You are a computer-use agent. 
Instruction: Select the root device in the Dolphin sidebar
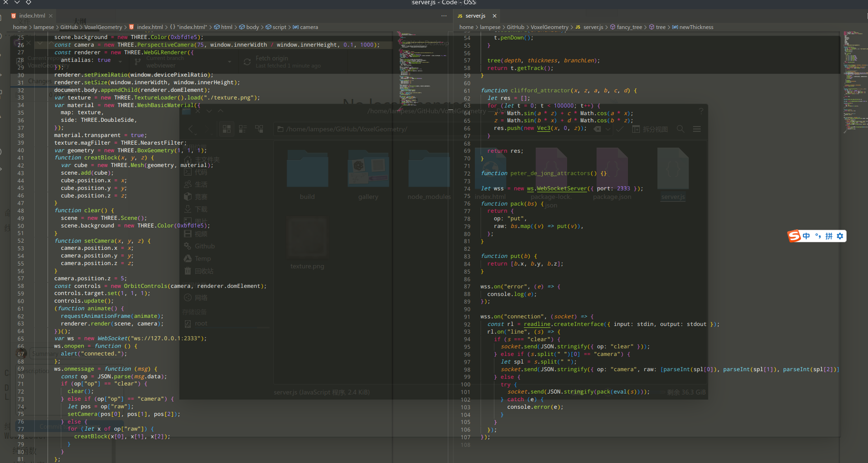(x=196, y=323)
